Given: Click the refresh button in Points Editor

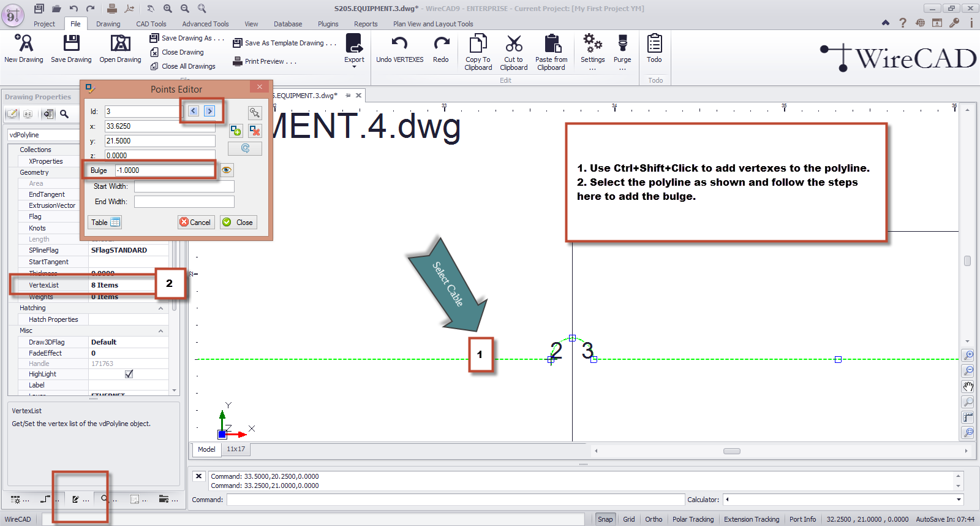Looking at the screenshot, I should (245, 148).
